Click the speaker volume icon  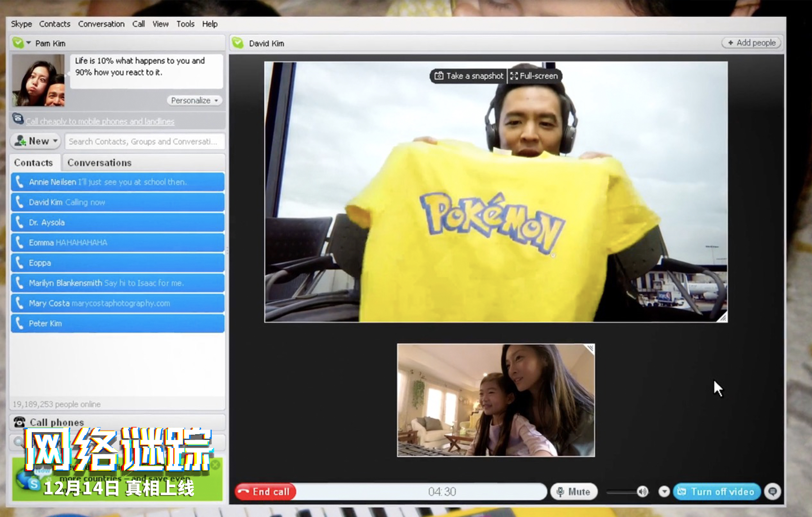[x=642, y=492]
